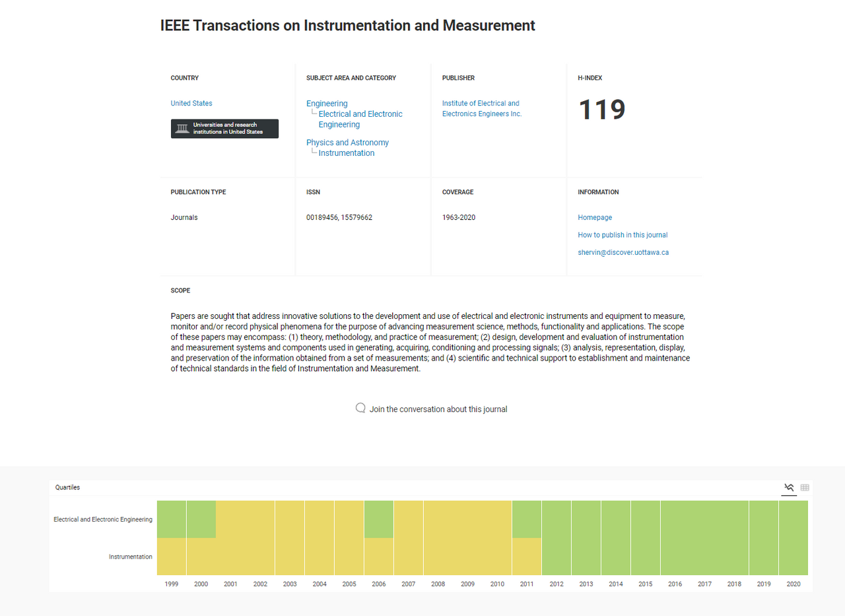Select the 2020 Instrumentation green quartile cell

pyautogui.click(x=794, y=557)
